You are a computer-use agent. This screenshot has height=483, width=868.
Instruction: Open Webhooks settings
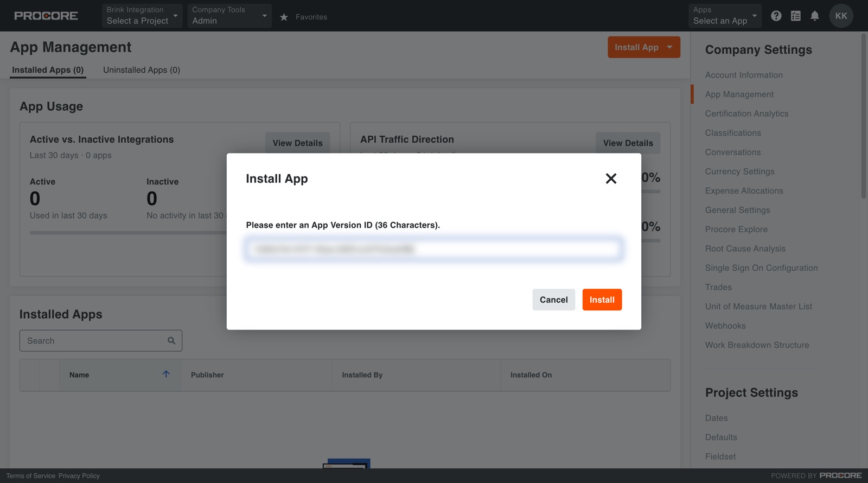[725, 326]
